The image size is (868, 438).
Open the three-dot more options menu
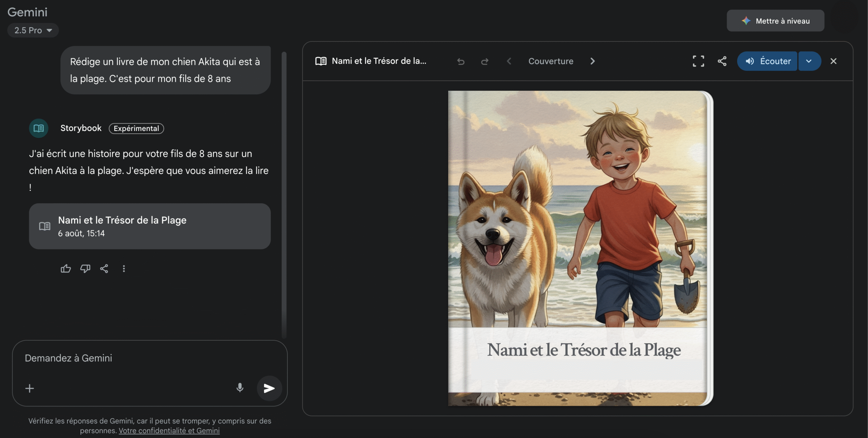[124, 269]
